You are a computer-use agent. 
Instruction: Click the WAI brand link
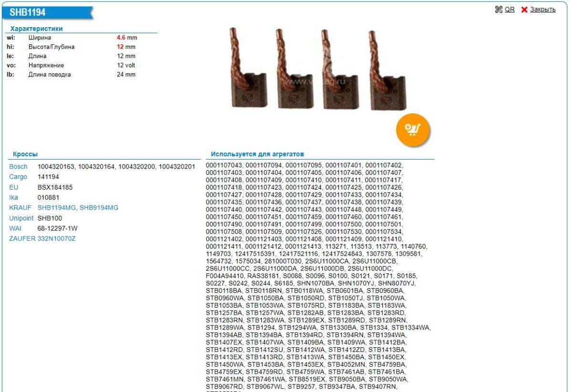pos(15,228)
